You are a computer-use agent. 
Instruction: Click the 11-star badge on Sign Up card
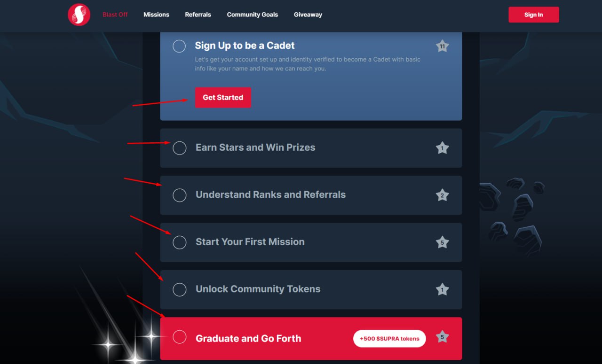pyautogui.click(x=442, y=46)
